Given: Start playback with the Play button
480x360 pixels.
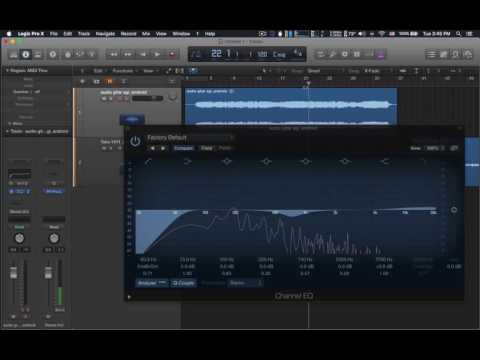Looking at the screenshot, I should click(157, 54).
